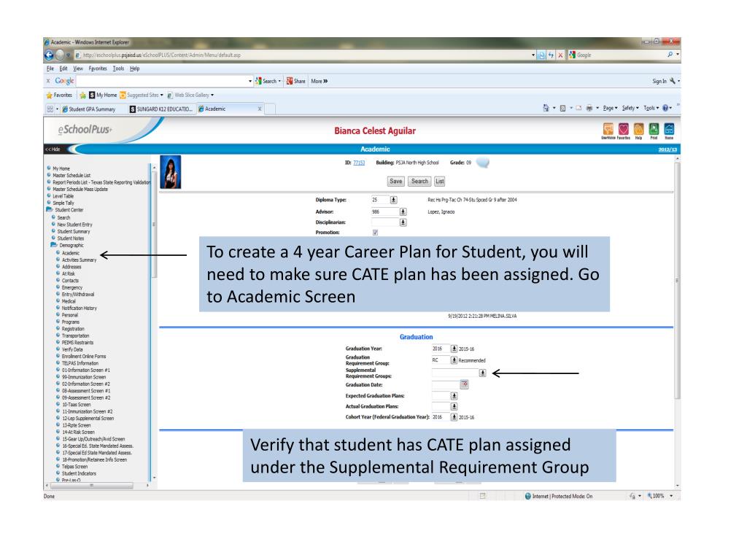747x560 pixels.
Task: Open the Tools menu in menu bar
Action: (x=118, y=69)
